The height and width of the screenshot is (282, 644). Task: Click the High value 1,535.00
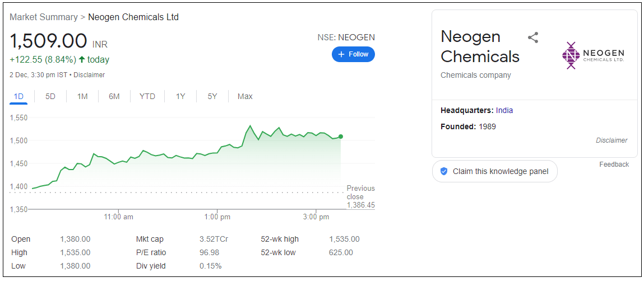pos(75,252)
